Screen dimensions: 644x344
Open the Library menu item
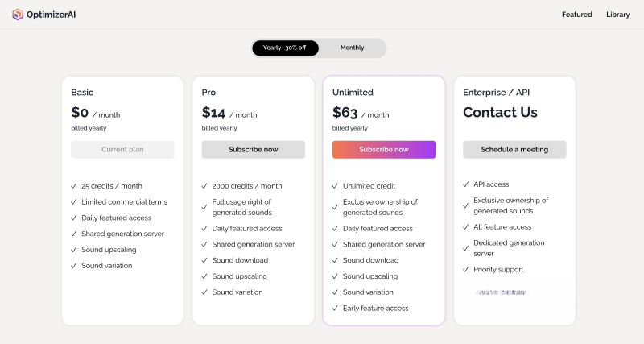(617, 15)
